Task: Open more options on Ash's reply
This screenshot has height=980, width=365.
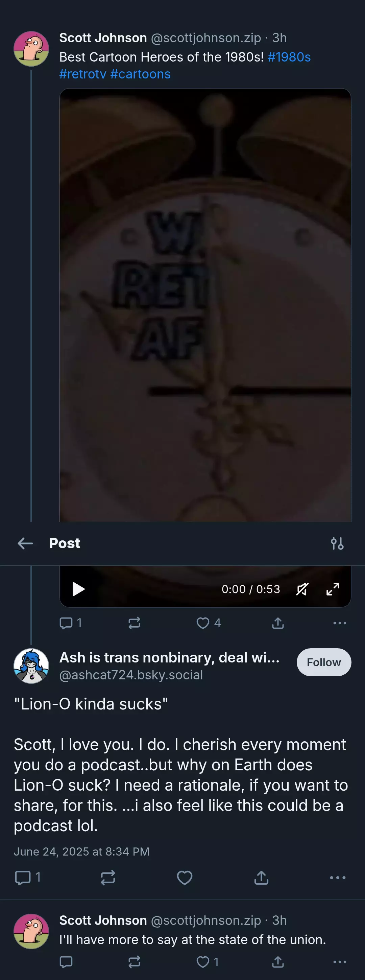Action: (x=338, y=878)
